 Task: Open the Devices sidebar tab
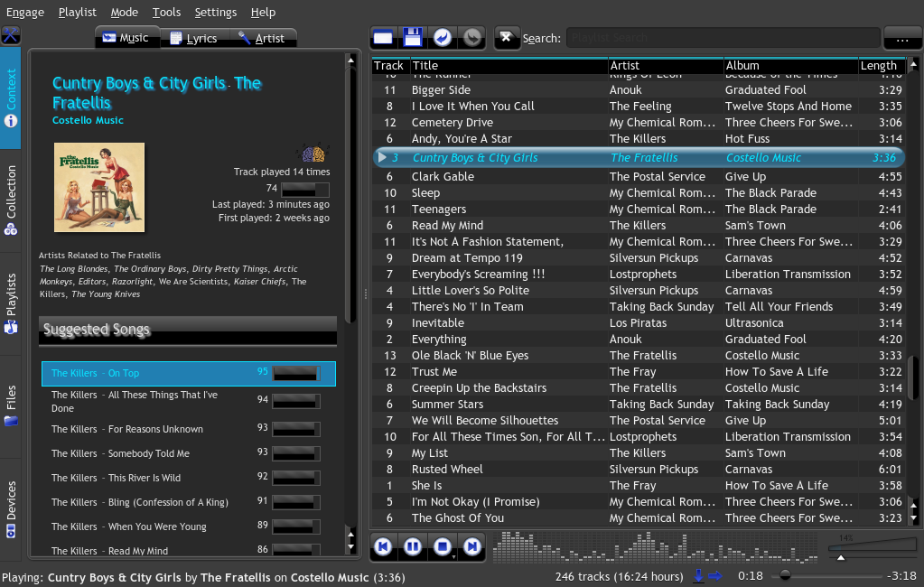pos(11,509)
